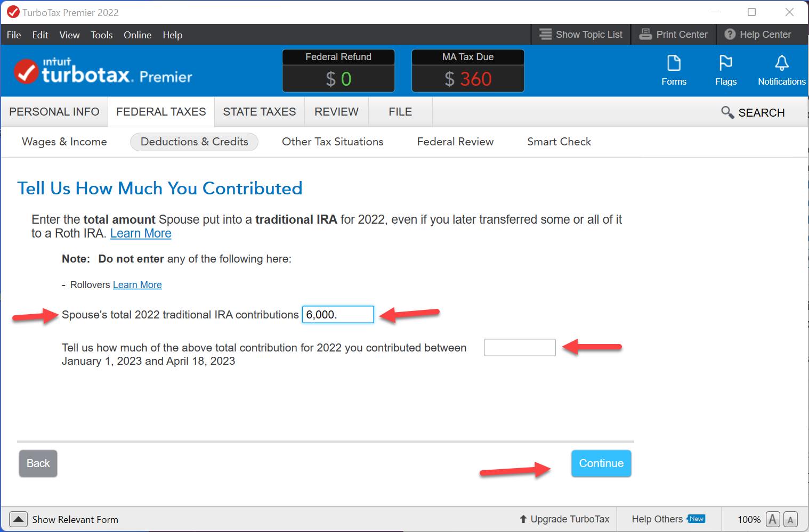Click the Rollovers Learn More link
This screenshot has width=809, height=532.
pyautogui.click(x=137, y=285)
